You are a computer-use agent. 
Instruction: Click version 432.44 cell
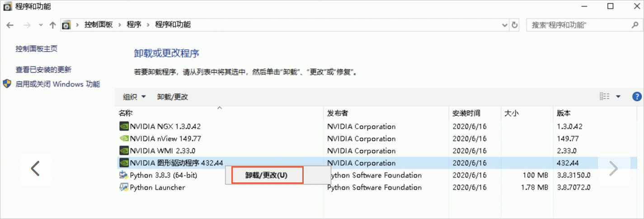point(568,163)
